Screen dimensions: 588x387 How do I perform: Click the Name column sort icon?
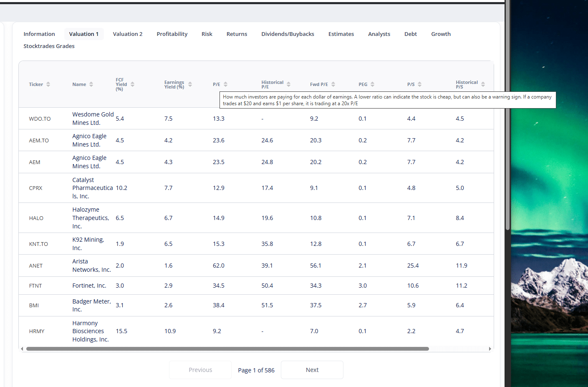tap(91, 84)
